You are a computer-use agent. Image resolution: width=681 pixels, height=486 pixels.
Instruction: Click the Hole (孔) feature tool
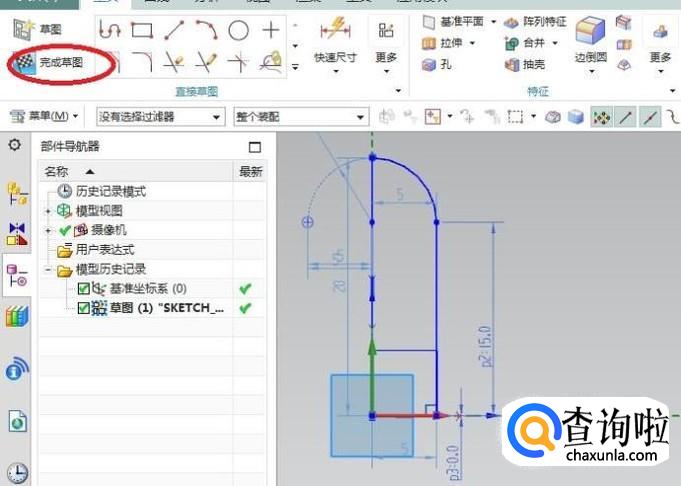point(437,65)
